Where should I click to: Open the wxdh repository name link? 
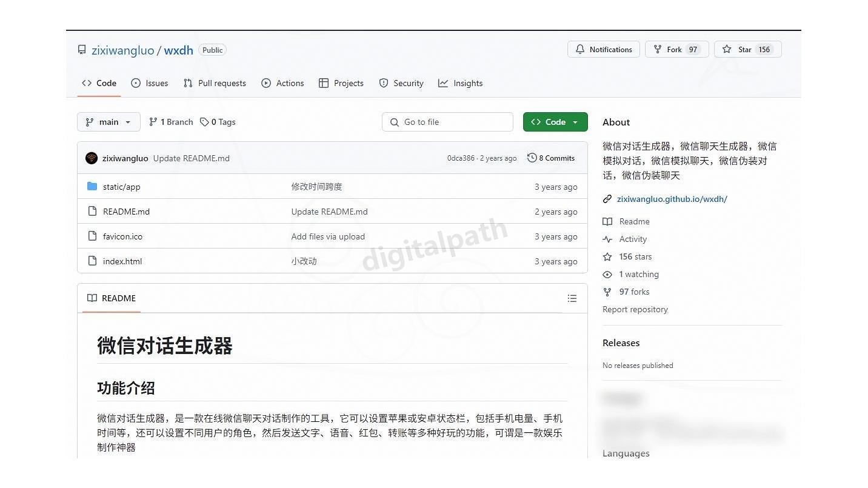179,50
